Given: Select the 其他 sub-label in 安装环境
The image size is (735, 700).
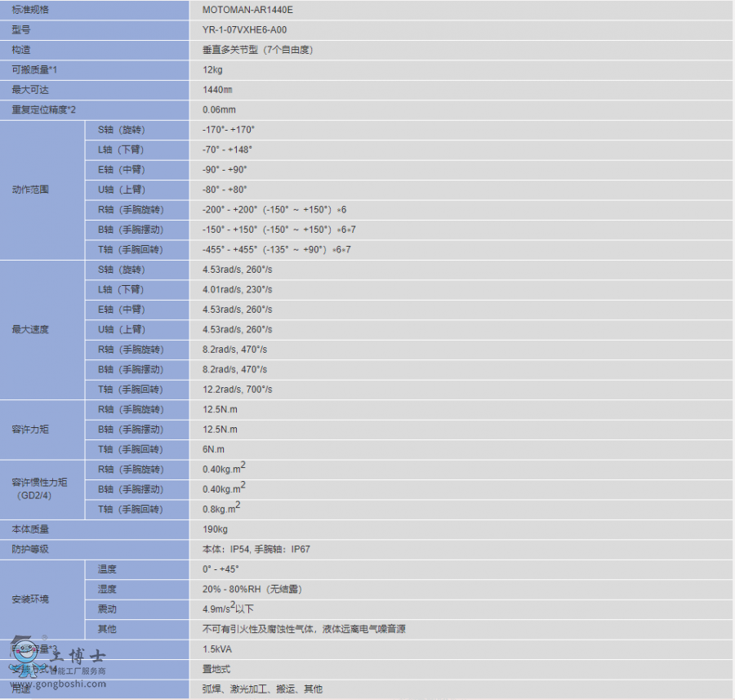Looking at the screenshot, I should click(x=107, y=629).
